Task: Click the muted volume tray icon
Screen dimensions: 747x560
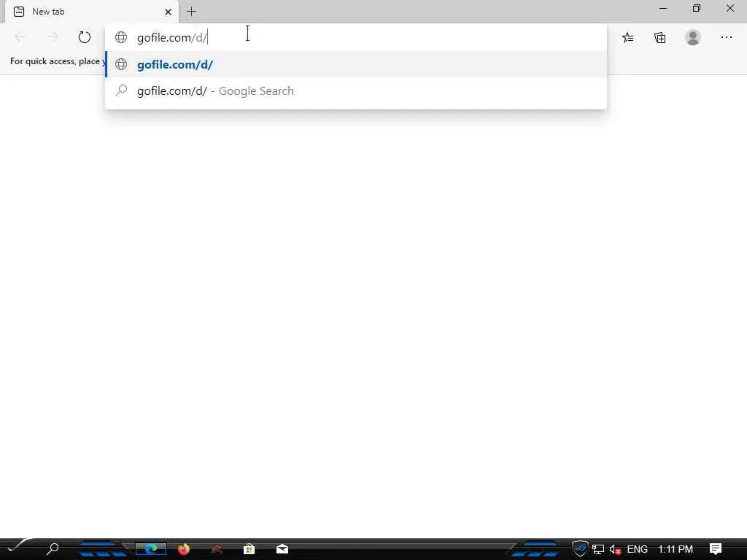Action: 615,550
